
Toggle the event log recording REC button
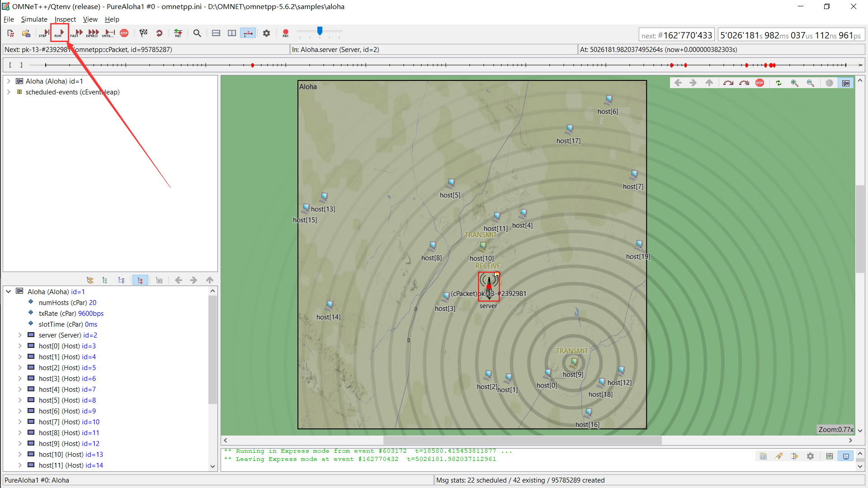pos(178,33)
